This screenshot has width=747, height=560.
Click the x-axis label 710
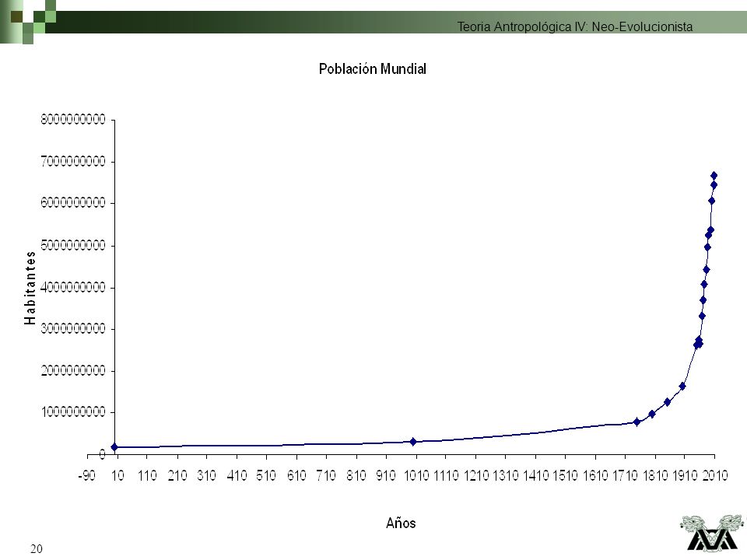[x=326, y=475]
